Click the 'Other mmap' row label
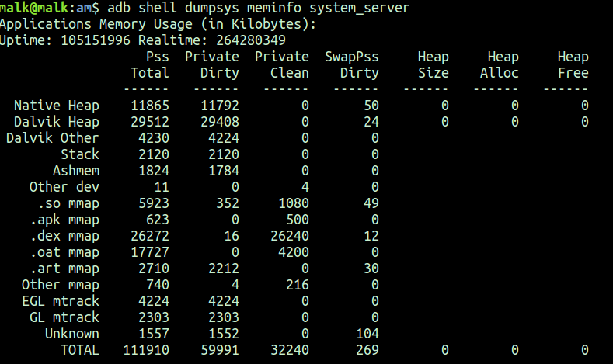The width and height of the screenshot is (613, 364). (61, 285)
